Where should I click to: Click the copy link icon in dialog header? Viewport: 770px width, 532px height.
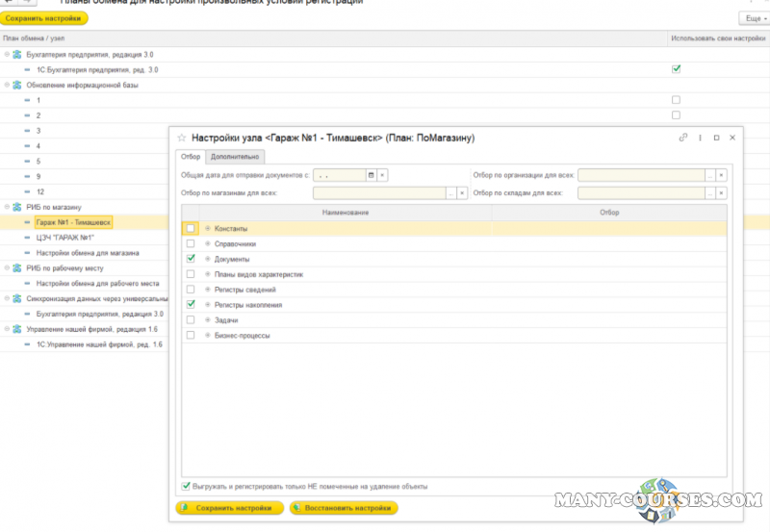click(x=683, y=138)
